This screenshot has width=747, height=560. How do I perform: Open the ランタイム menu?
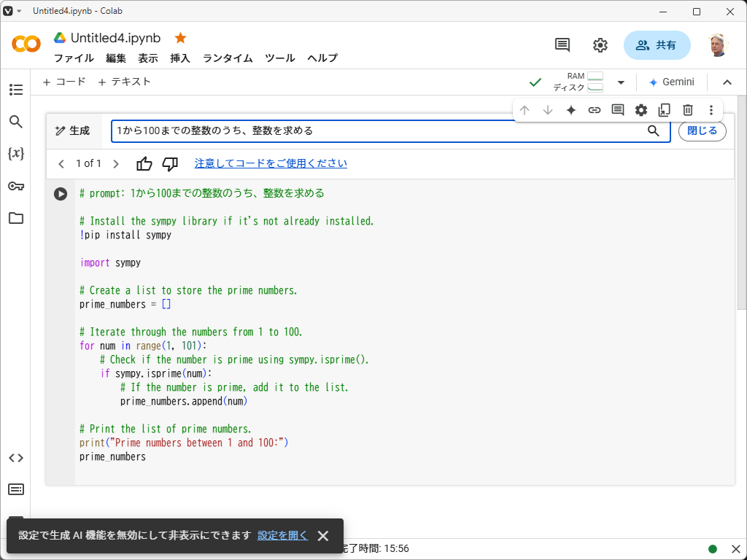pos(228,58)
